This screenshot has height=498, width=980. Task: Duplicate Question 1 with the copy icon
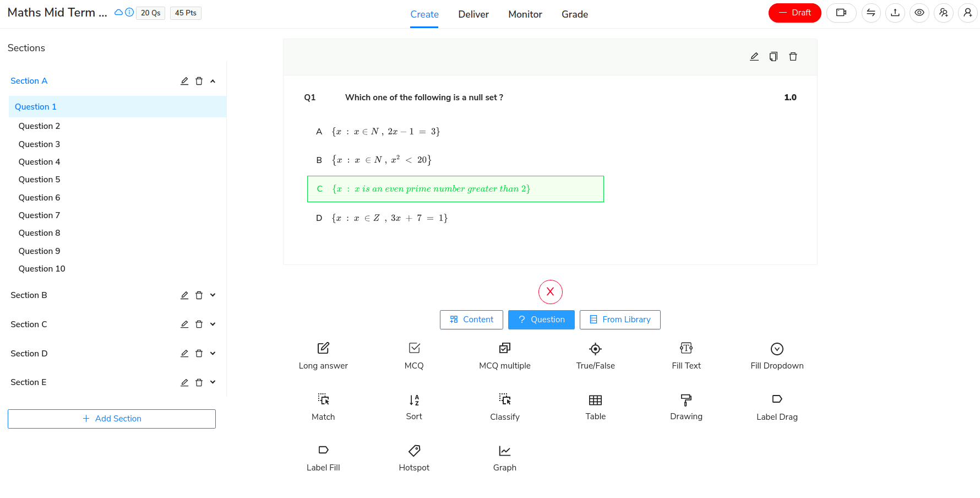[x=774, y=57]
